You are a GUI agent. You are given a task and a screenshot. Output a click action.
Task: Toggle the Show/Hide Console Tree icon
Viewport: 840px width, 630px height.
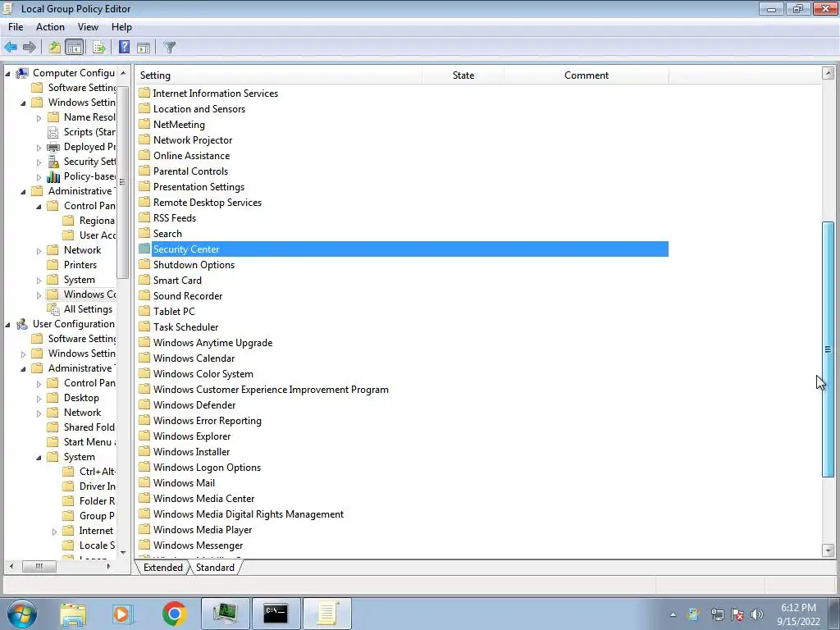click(x=75, y=47)
